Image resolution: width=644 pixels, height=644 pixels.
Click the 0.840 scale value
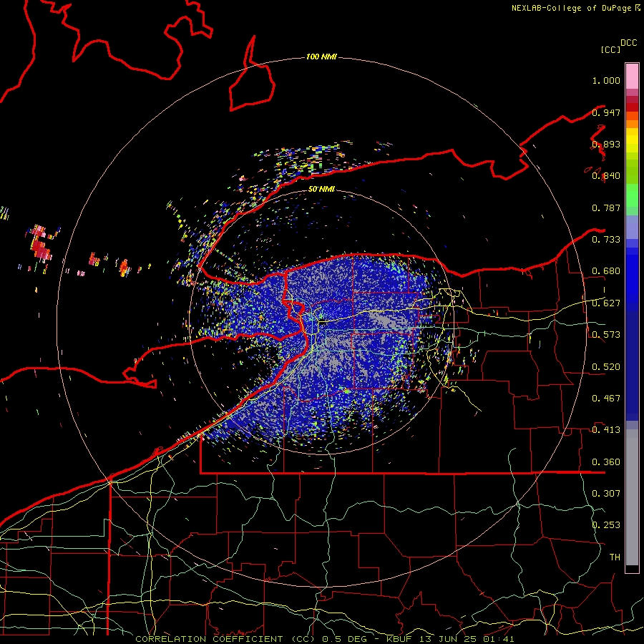tap(606, 176)
